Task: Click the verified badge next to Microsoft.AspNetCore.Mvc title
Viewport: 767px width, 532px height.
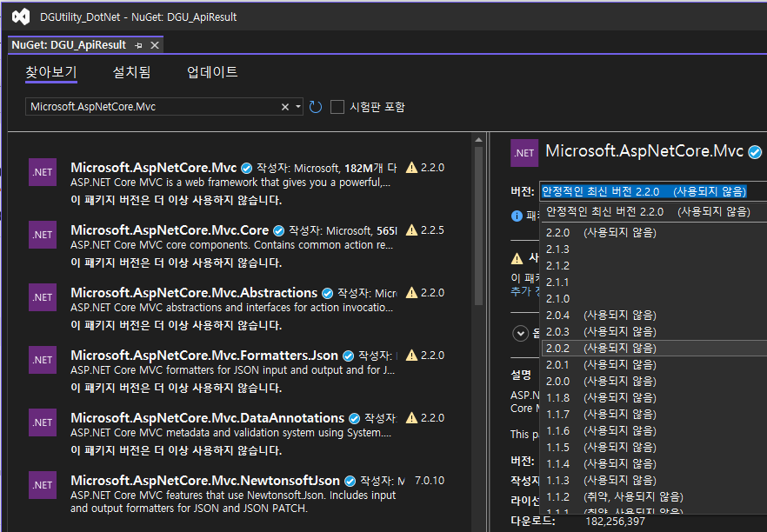Action: coord(753,150)
